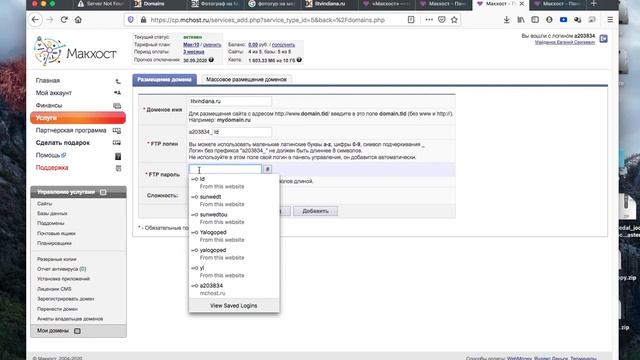Open page actions three-dot menu

pyautogui.click(x=429, y=20)
